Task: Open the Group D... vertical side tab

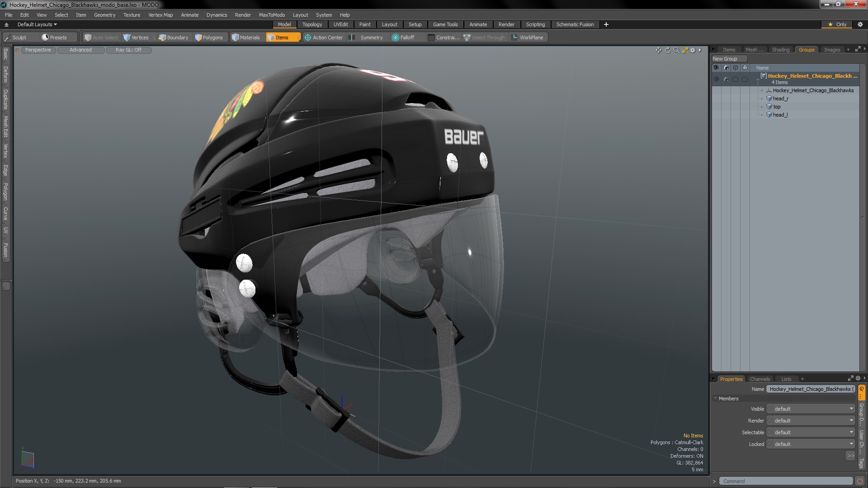Action: pos(862,414)
